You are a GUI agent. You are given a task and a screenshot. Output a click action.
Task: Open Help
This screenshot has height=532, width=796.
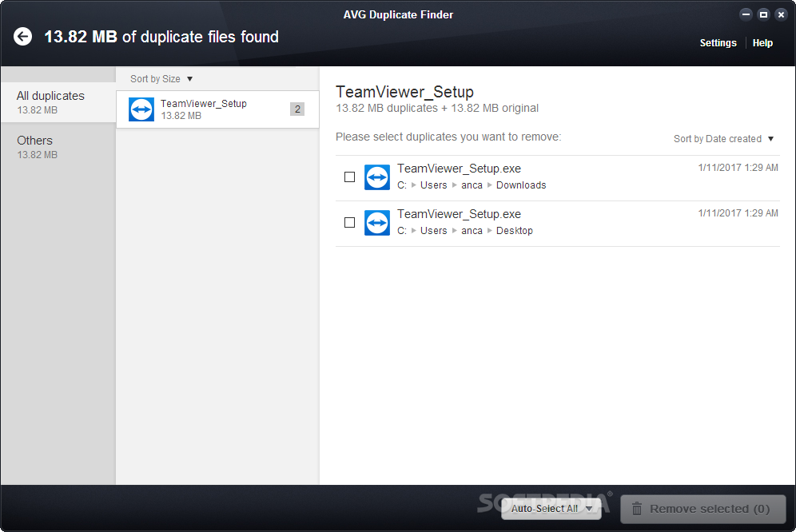coord(762,43)
